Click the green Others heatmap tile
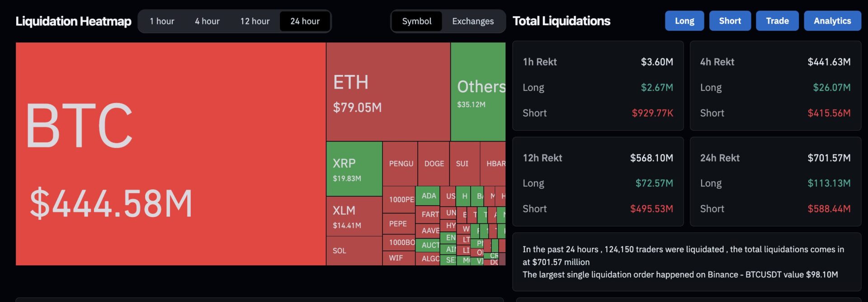Screen dimensions: 868x302 tap(478, 92)
